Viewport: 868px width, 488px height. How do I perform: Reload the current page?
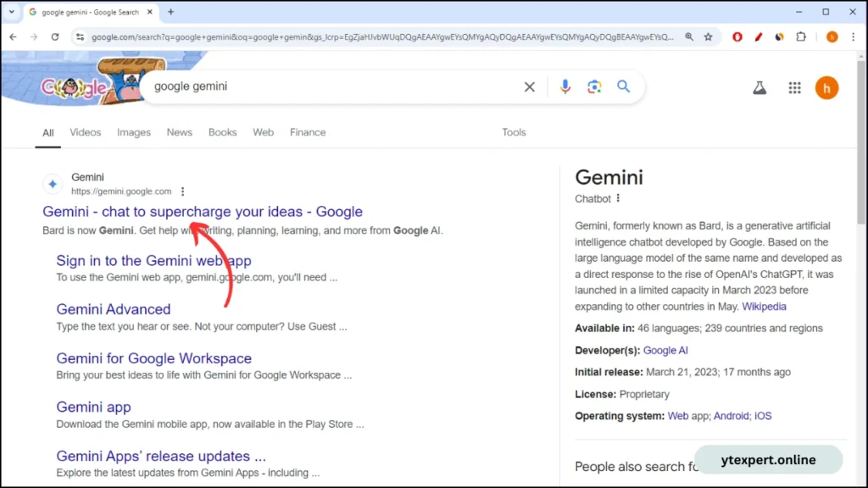point(54,37)
